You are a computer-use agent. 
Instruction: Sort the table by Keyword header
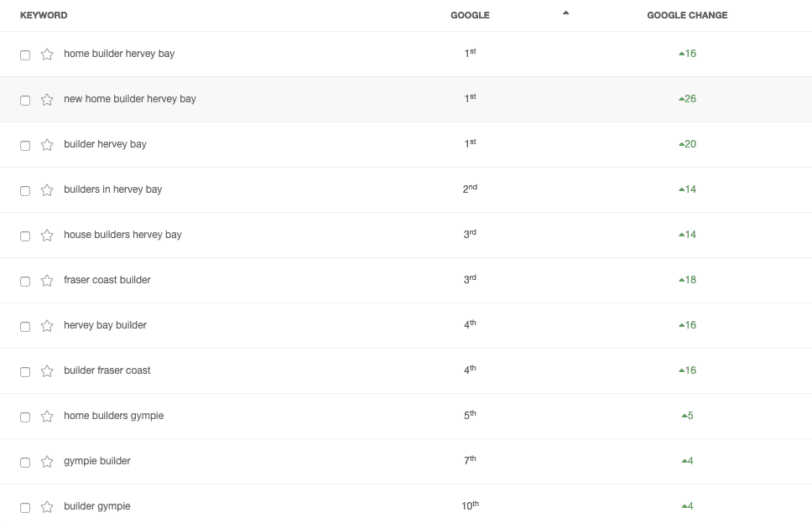[x=44, y=15]
